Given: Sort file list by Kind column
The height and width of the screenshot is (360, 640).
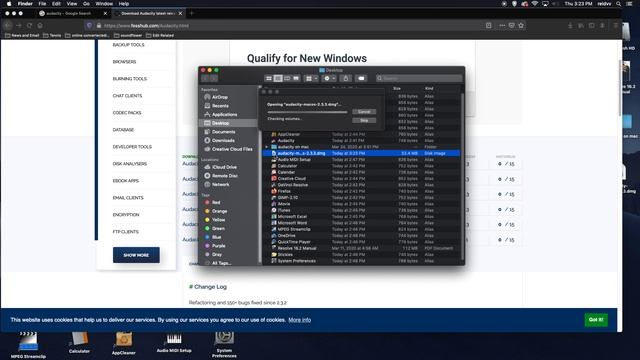Looking at the screenshot, I should 429,88.
